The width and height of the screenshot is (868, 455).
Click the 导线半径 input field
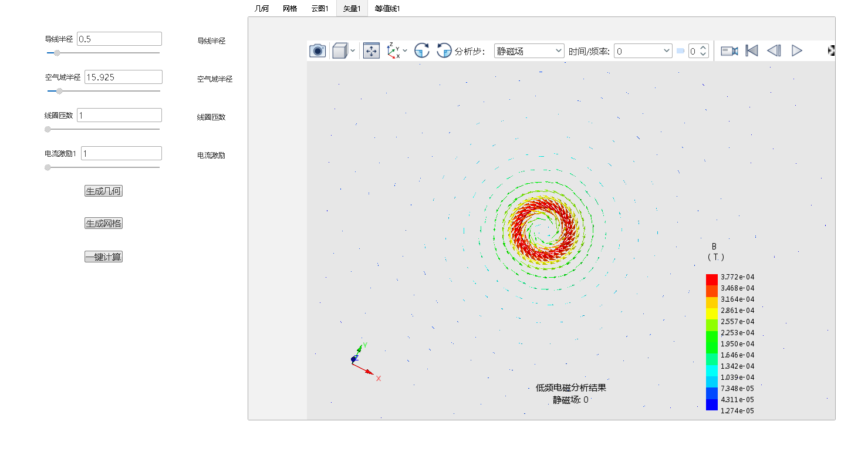[119, 39]
